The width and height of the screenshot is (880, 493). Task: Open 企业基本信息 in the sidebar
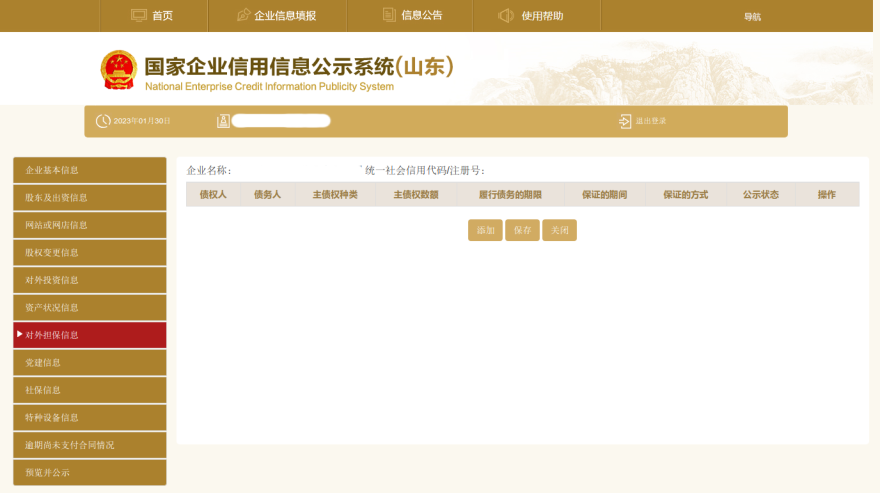pos(90,170)
